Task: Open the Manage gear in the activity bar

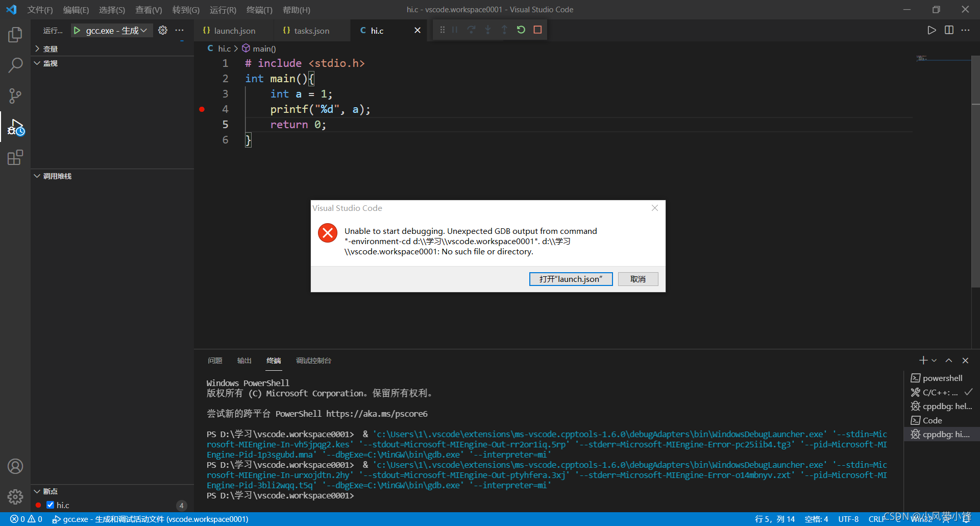Action: tap(15, 496)
